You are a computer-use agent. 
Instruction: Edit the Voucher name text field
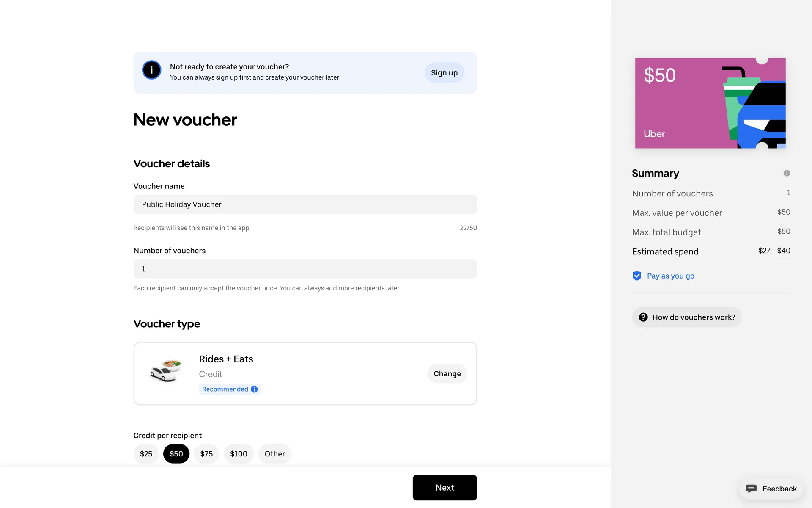tap(305, 204)
